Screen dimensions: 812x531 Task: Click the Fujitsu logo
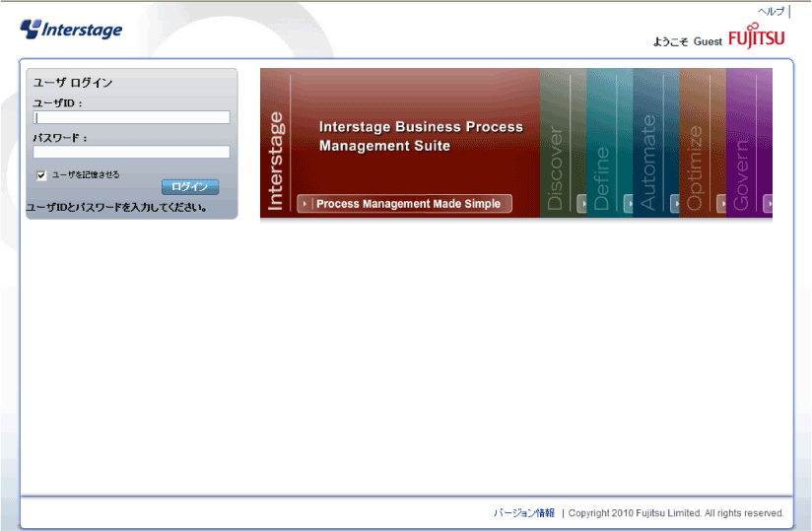pos(756,35)
